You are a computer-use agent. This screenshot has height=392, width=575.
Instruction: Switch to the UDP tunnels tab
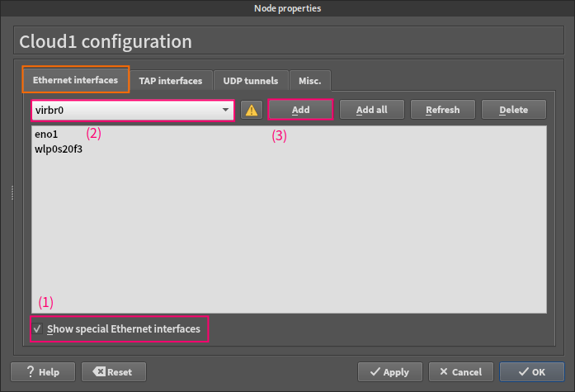[x=251, y=80]
